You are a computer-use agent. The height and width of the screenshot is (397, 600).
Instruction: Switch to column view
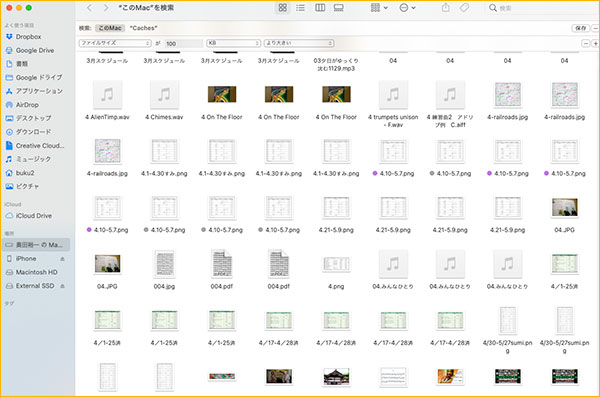click(320, 8)
